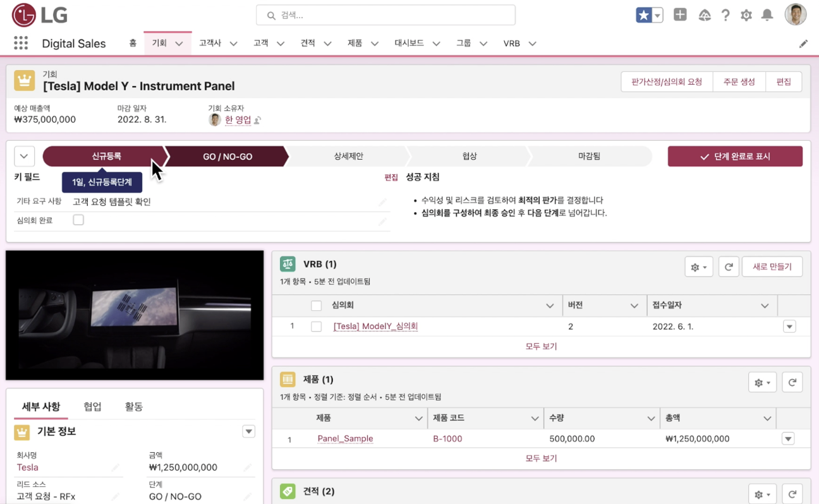Image resolution: width=819 pixels, height=504 pixels.
Task: Switch to the 활동 tab
Action: [x=133, y=407]
